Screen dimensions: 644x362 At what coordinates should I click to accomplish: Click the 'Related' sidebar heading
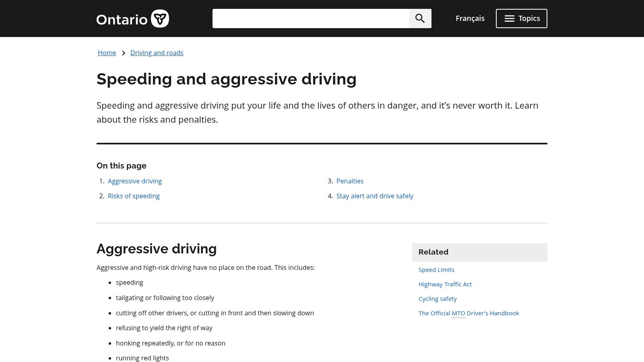point(433,252)
